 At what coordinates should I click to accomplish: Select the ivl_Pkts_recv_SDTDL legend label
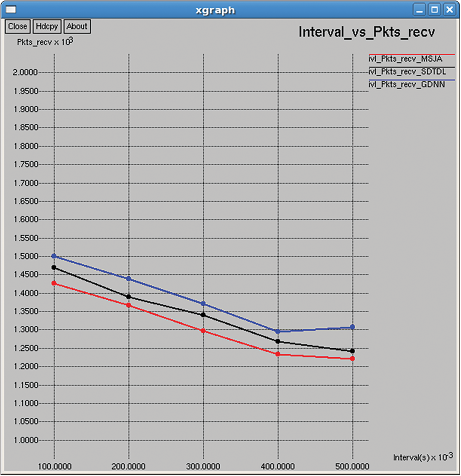(x=407, y=72)
